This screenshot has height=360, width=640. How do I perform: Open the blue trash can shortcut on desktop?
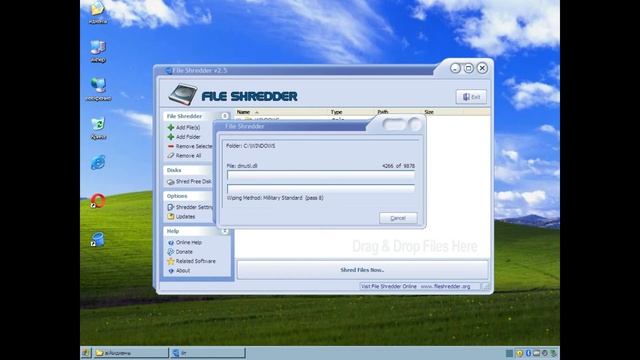pos(98,239)
